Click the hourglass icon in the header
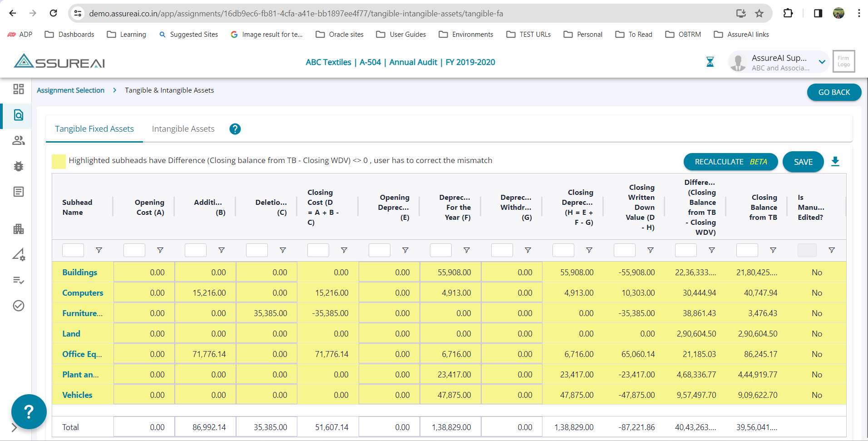868x441 pixels. pos(710,62)
